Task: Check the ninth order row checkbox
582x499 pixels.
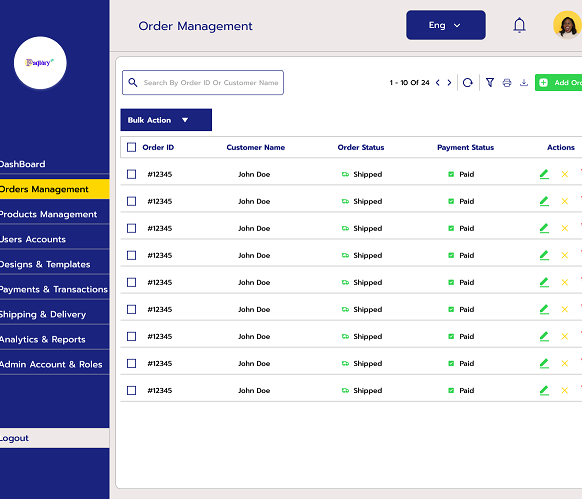Action: (131, 391)
